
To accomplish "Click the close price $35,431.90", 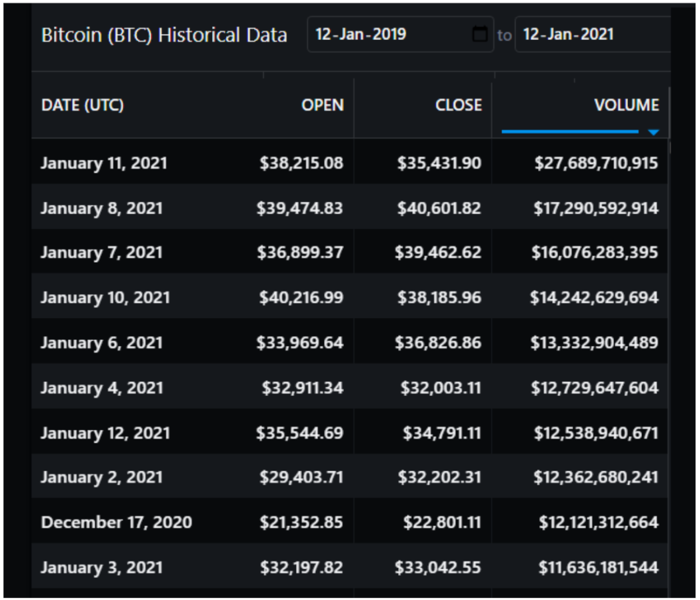I will [440, 163].
